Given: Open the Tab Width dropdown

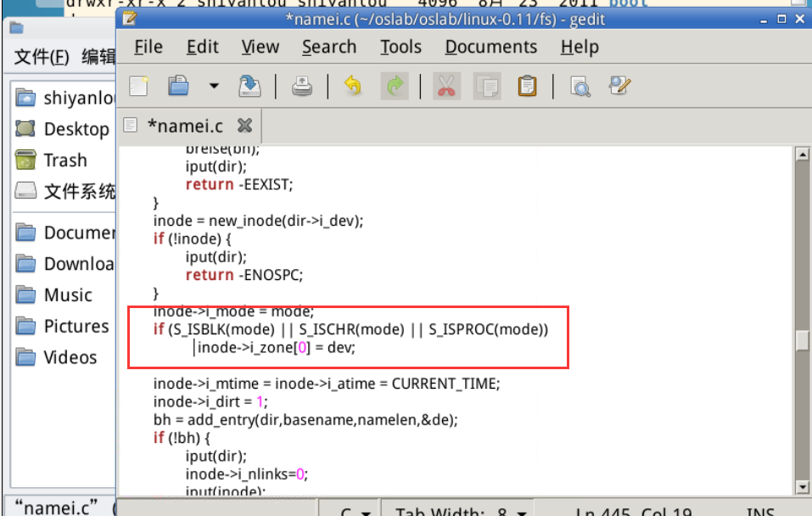Looking at the screenshot, I should pos(462,512).
